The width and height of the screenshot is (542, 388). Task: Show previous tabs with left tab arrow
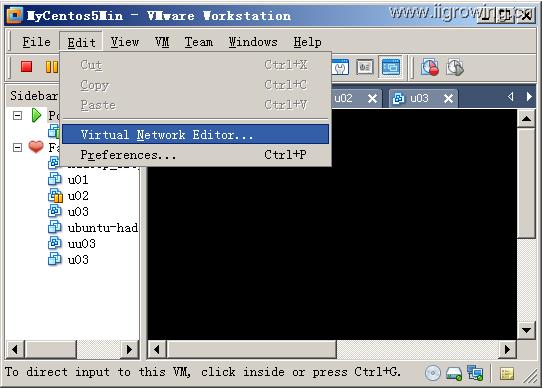tap(510, 97)
